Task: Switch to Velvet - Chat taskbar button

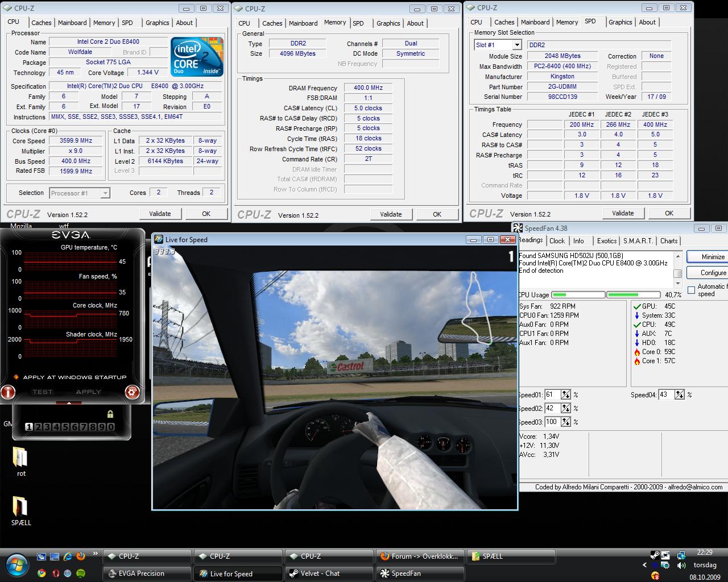Action: 329,573
